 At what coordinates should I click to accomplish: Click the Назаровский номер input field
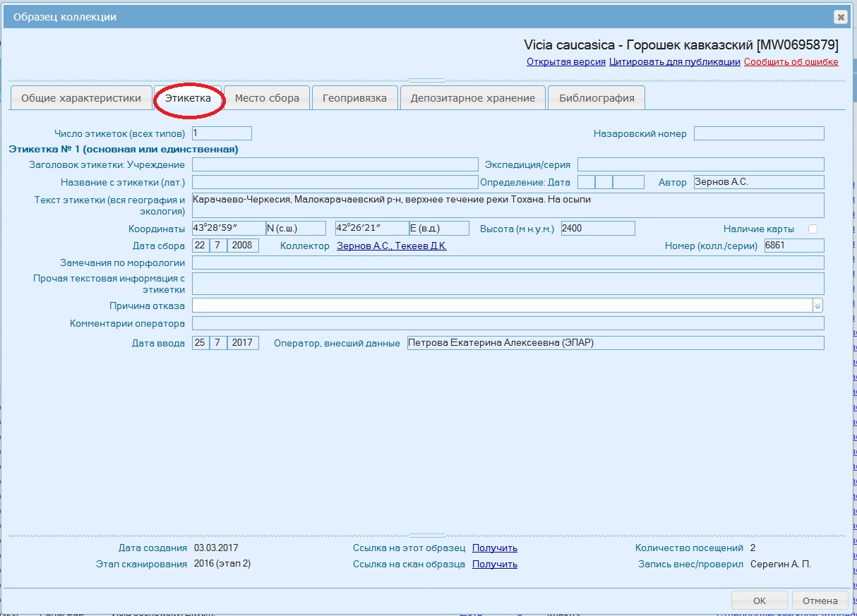coord(758,133)
